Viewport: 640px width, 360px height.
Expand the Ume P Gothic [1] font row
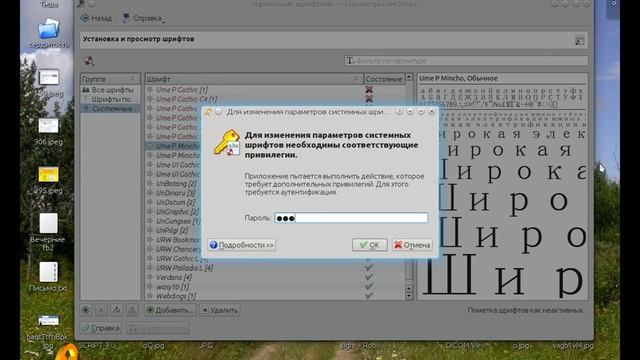tap(150, 90)
